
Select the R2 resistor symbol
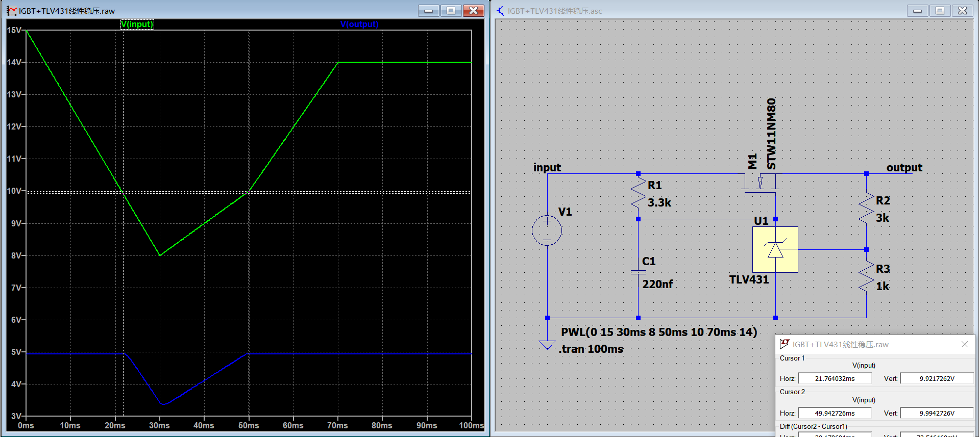(866, 209)
